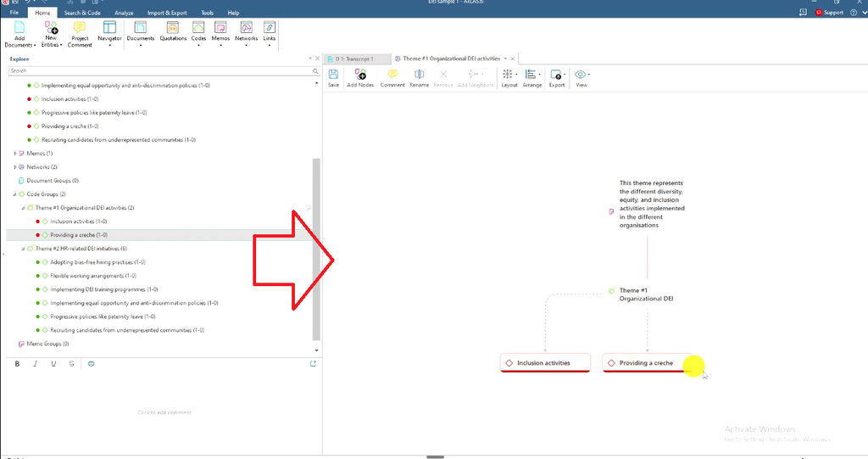Open New Entities dropdown arrow
This screenshot has width=868, height=459.
61,45
